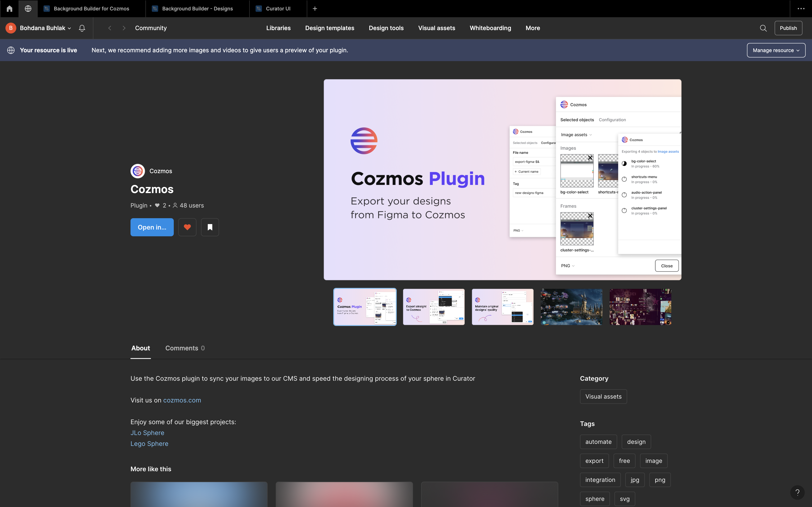Open the More navigation menu
Image resolution: width=812 pixels, height=507 pixels.
click(x=532, y=28)
